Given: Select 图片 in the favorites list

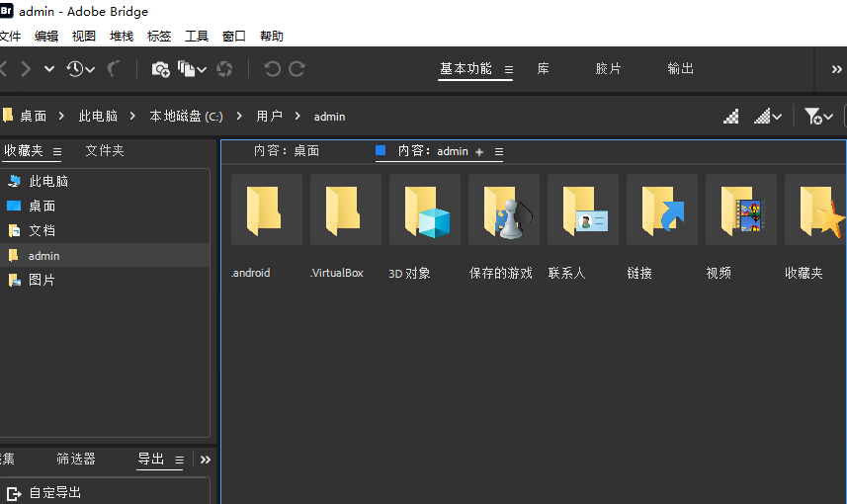Looking at the screenshot, I should point(42,281).
